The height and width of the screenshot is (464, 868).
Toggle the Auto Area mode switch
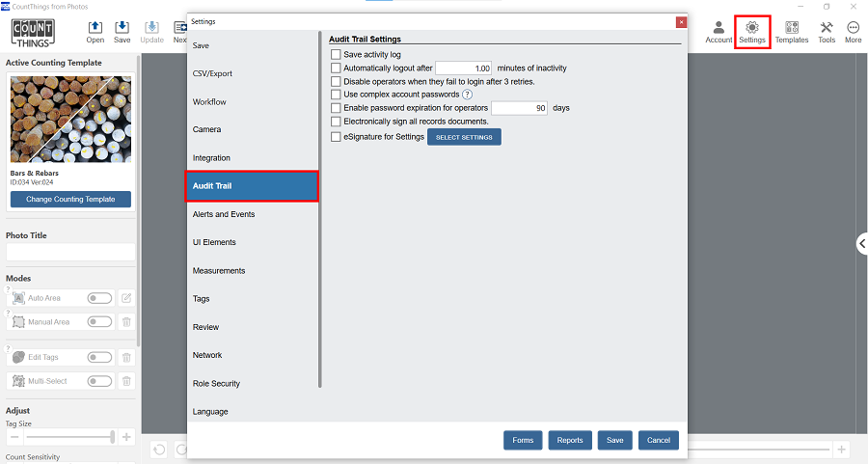pos(99,298)
